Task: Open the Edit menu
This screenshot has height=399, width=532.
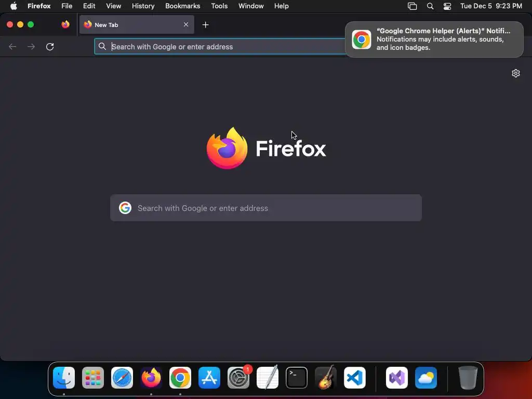Action: point(89,6)
